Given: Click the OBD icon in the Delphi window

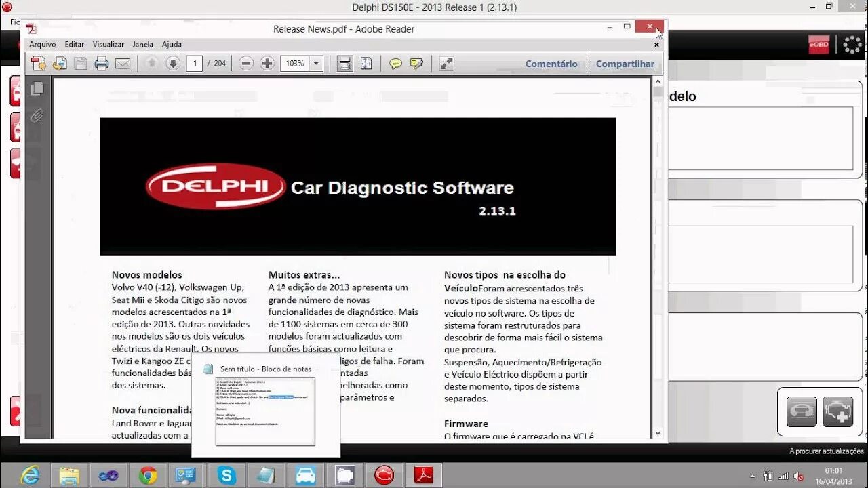Looking at the screenshot, I should pyautogui.click(x=818, y=45).
